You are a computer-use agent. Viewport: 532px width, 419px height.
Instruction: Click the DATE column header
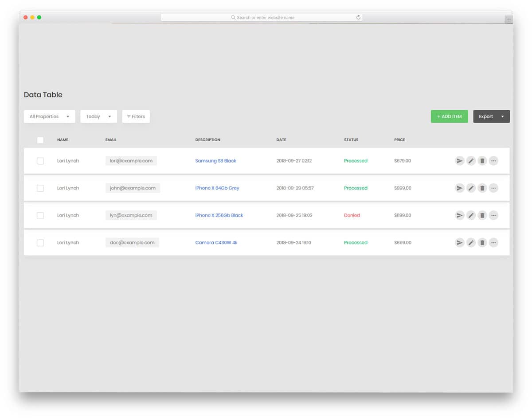pos(281,140)
